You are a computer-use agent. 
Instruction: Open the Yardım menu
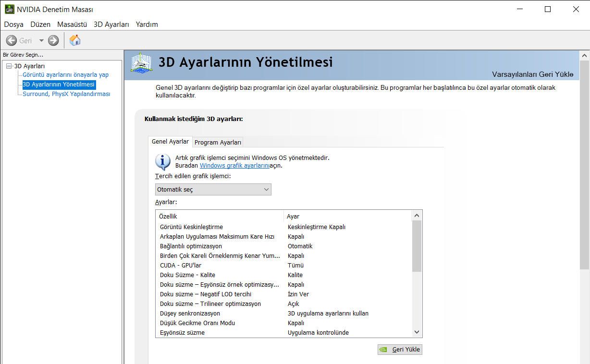[147, 24]
